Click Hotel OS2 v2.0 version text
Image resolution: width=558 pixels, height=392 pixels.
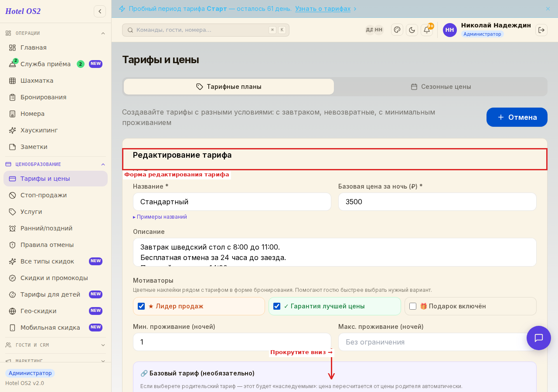click(x=24, y=383)
